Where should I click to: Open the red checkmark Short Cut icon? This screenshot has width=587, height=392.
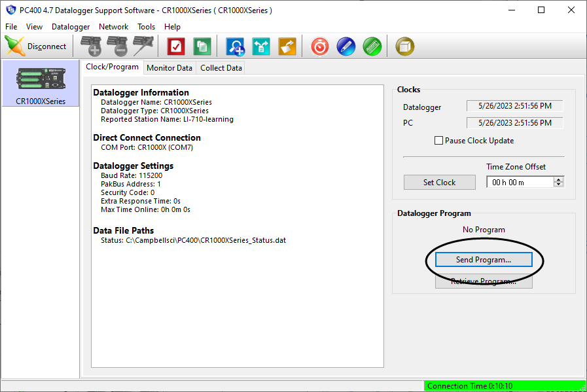(176, 46)
